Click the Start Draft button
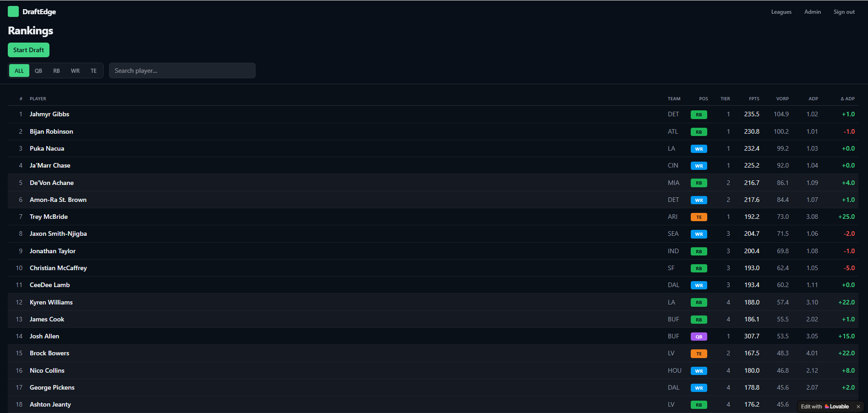The image size is (868, 413). 28,50
